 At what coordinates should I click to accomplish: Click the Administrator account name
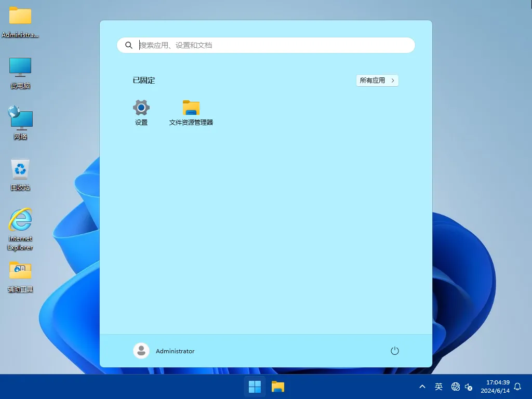pyautogui.click(x=175, y=351)
